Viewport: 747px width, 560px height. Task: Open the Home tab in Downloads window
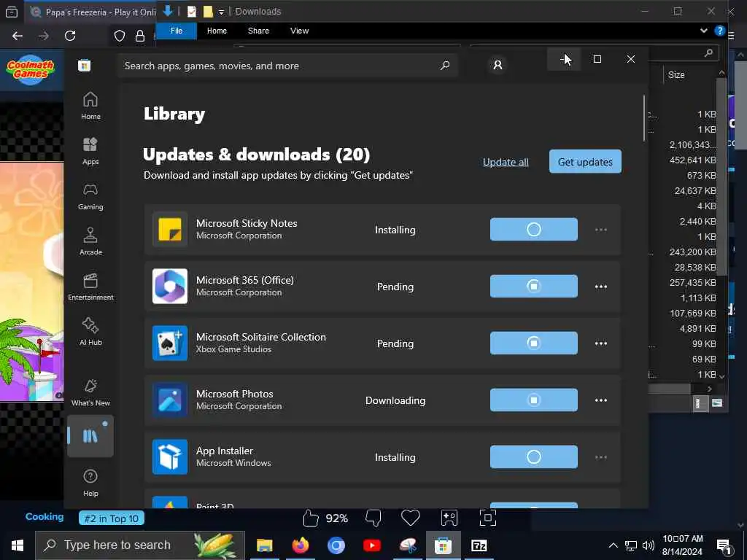(217, 31)
